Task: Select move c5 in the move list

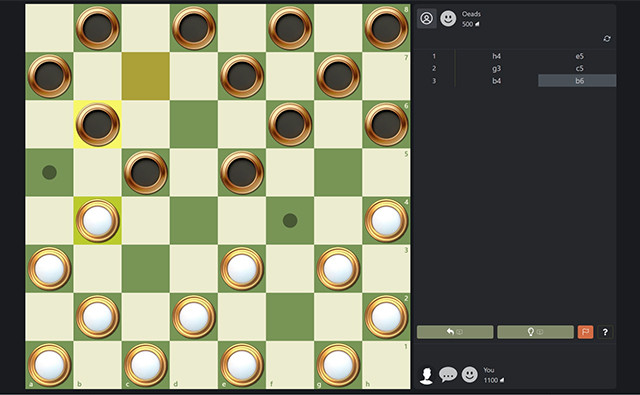Action: pos(579,68)
